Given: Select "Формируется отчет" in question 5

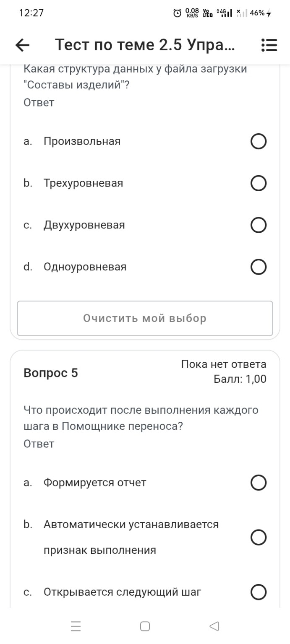Looking at the screenshot, I should [258, 483].
